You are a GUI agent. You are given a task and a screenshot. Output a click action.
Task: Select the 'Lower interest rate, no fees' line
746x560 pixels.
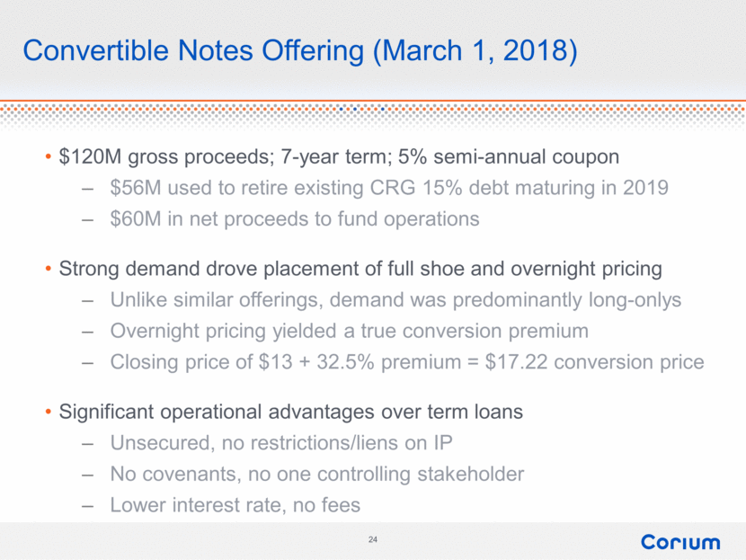pos(235,505)
